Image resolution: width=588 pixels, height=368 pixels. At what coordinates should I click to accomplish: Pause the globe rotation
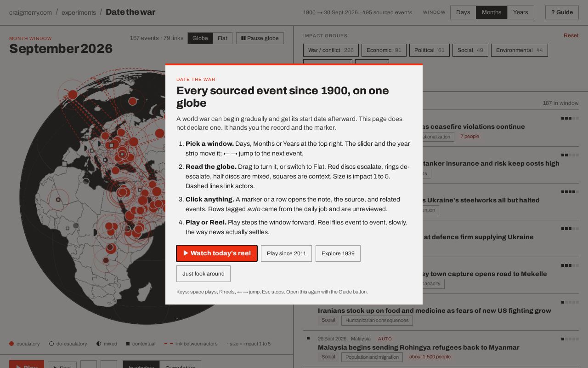pyautogui.click(x=260, y=38)
